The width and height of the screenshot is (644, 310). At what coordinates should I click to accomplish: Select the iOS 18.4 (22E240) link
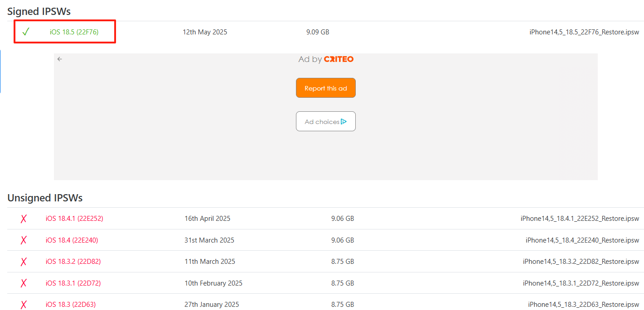[x=72, y=240]
